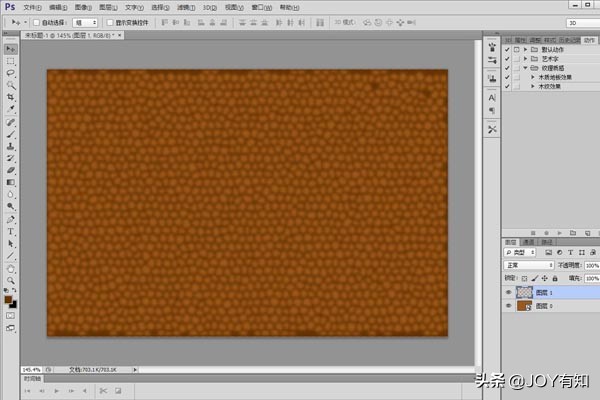Open the Tool Presets panel icon
This screenshot has height=400, width=600.
(x=492, y=129)
